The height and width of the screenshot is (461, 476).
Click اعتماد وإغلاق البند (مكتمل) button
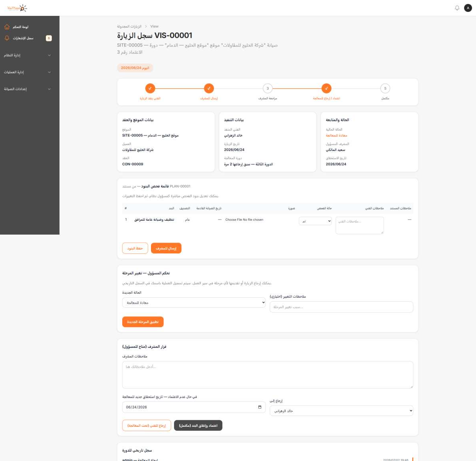click(198, 426)
